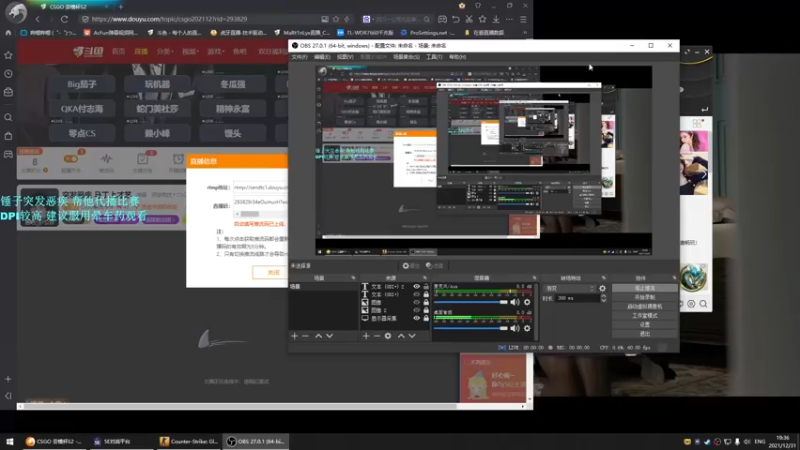Click the scissors screenshot icon in the browser toolbar
The width and height of the screenshot is (800, 450).
coord(469,19)
